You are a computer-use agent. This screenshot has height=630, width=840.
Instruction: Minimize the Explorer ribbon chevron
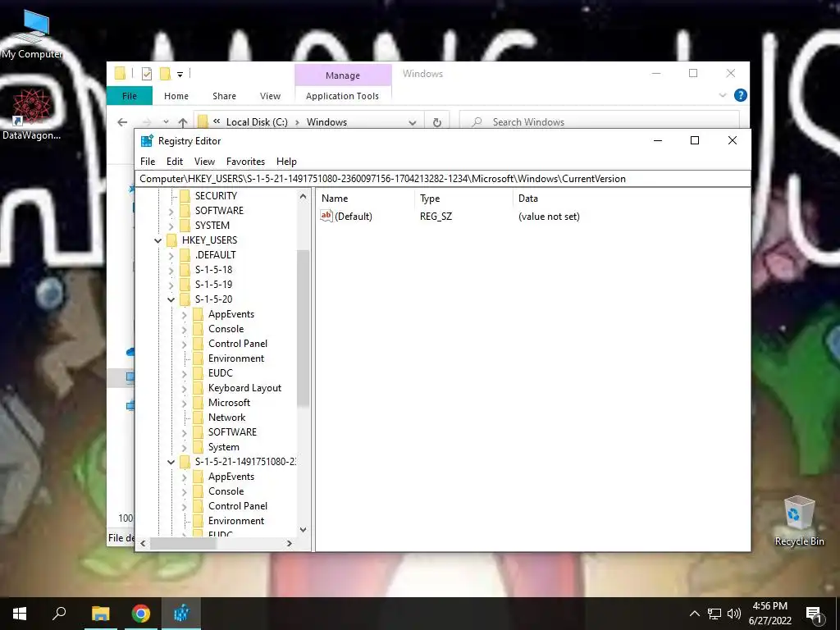(722, 95)
